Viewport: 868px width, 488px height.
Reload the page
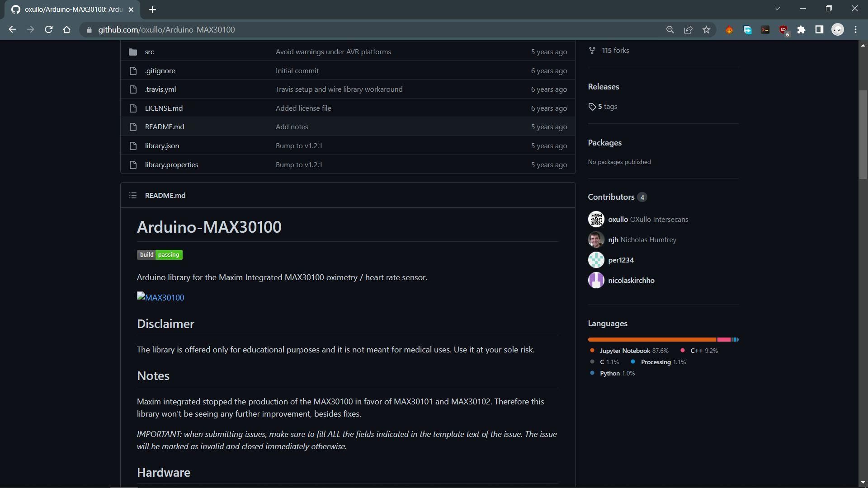click(48, 30)
